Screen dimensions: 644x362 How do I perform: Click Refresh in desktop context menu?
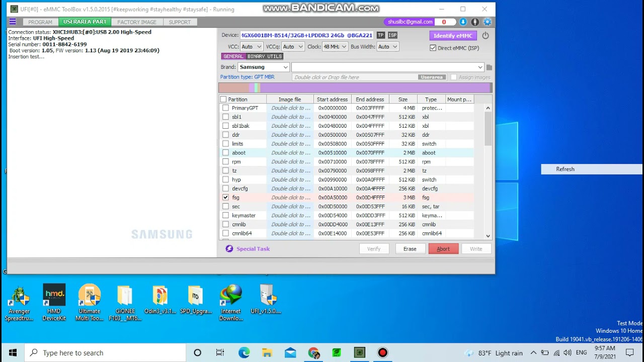coord(592,169)
